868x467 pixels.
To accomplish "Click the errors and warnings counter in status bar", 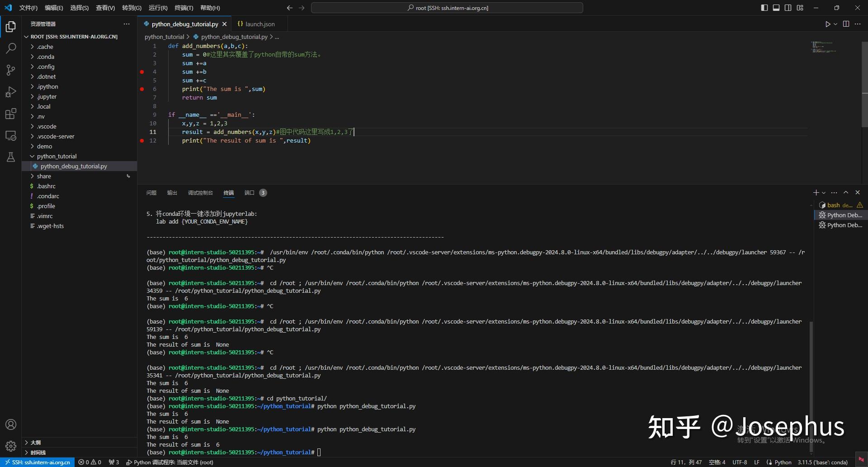I will coord(90,462).
